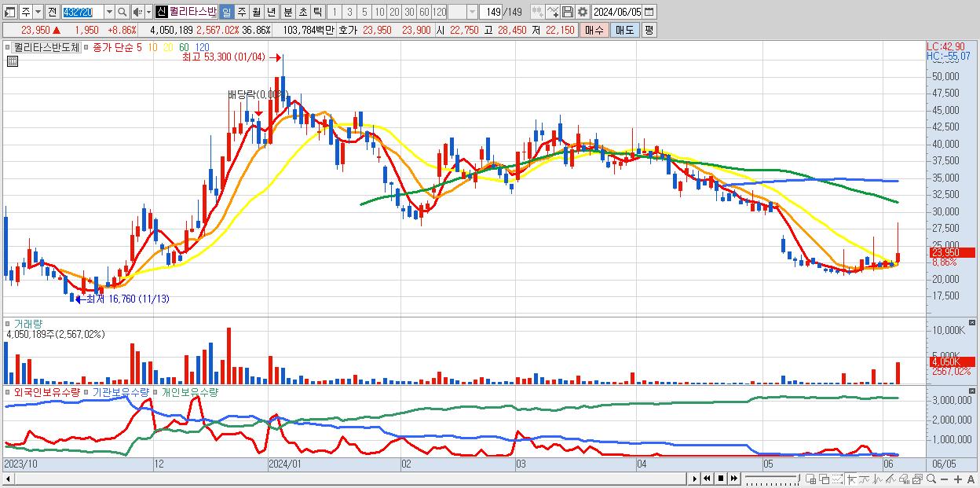Expand the stock code 432720 dropdown
This screenshot has height=488, width=980.
click(x=109, y=12)
